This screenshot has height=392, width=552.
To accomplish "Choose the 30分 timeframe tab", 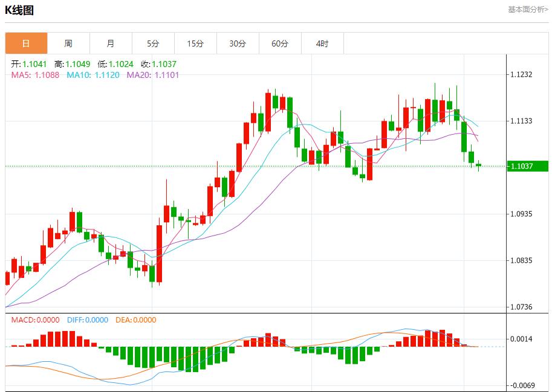I will tap(238, 43).
